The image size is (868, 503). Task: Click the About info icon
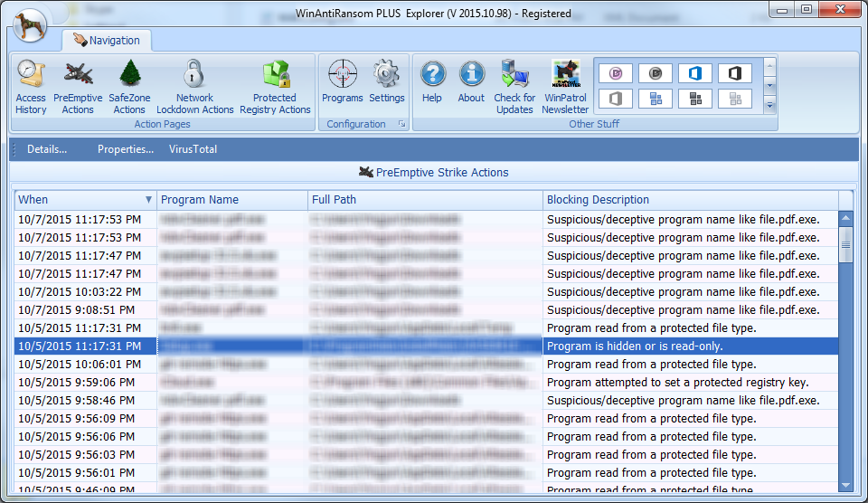(471, 81)
